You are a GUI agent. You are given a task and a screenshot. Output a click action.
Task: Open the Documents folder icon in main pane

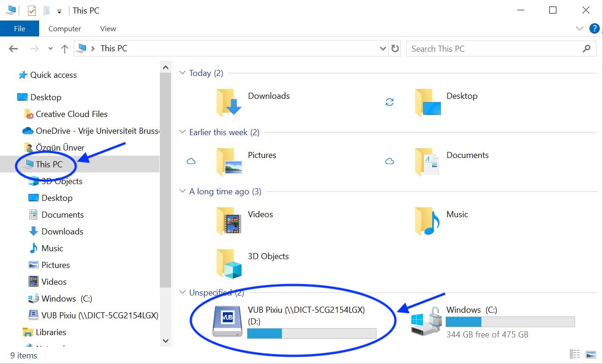(428, 161)
